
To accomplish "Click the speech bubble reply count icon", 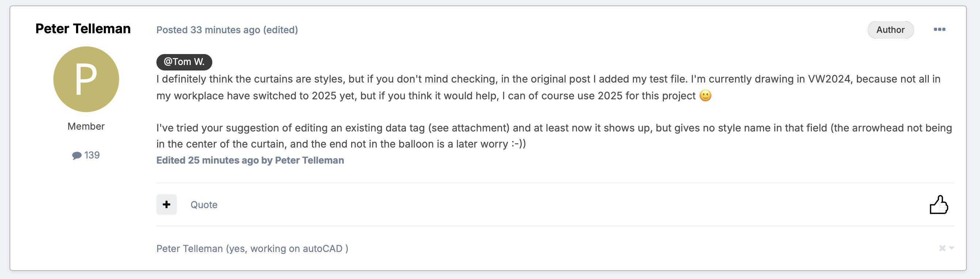I will (76, 154).
